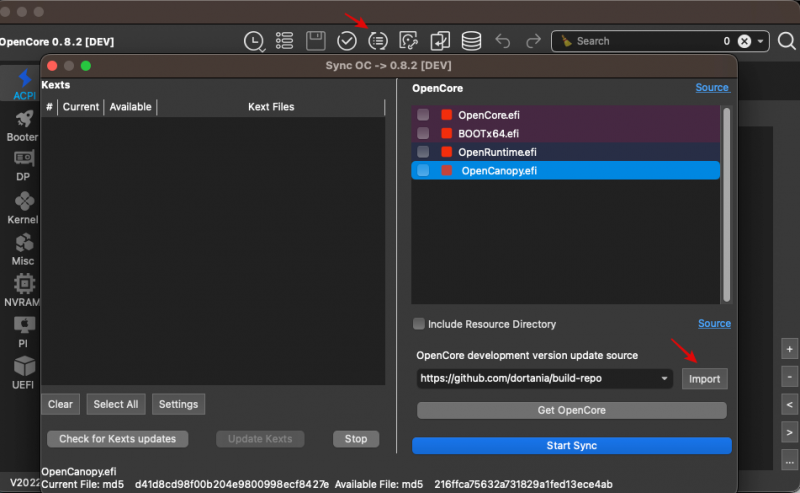The image size is (800, 493).
Task: Click the clock history icon in toolbar
Action: (255, 41)
